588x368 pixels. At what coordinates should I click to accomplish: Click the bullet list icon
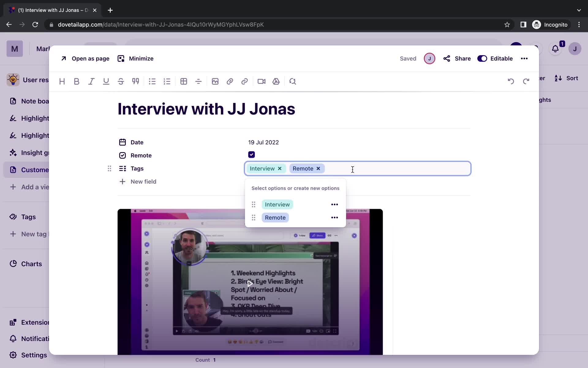pyautogui.click(x=153, y=81)
